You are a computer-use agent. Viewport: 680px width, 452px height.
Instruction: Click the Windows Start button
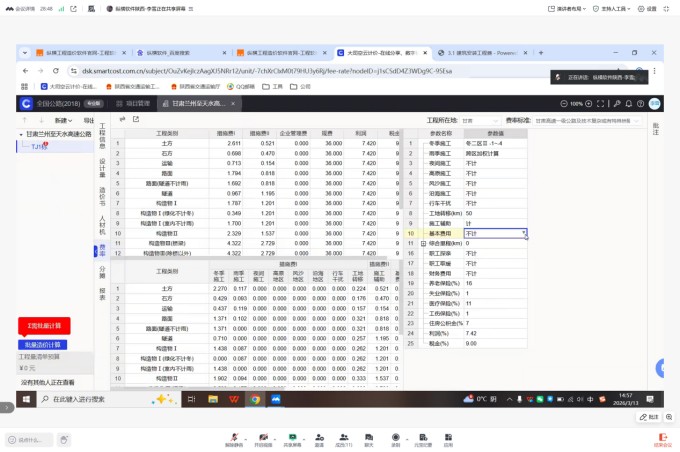point(25,398)
